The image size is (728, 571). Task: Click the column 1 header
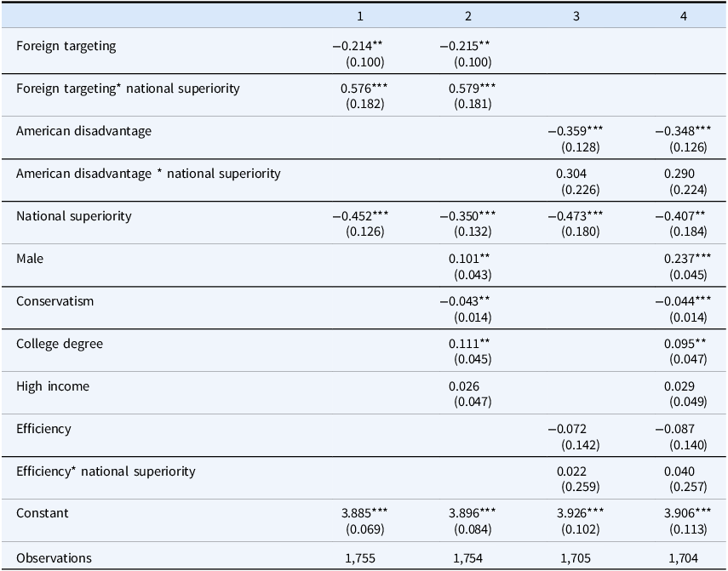[360, 16]
